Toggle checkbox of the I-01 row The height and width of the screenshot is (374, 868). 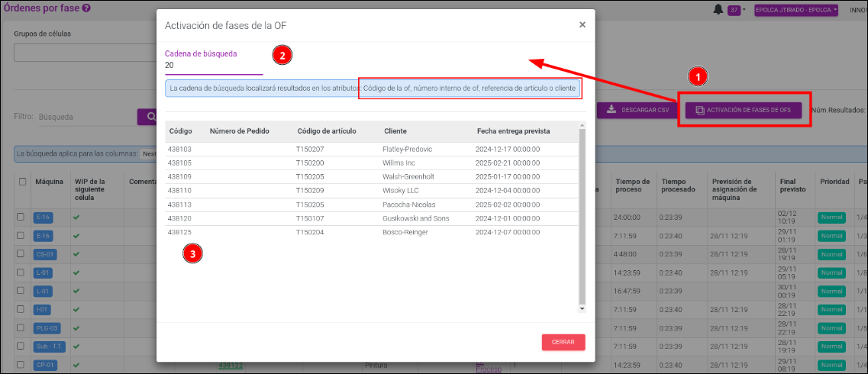point(21,308)
